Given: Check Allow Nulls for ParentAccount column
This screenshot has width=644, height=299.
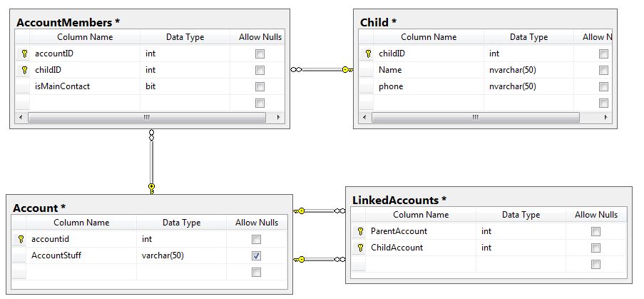Looking at the screenshot, I should (596, 232).
